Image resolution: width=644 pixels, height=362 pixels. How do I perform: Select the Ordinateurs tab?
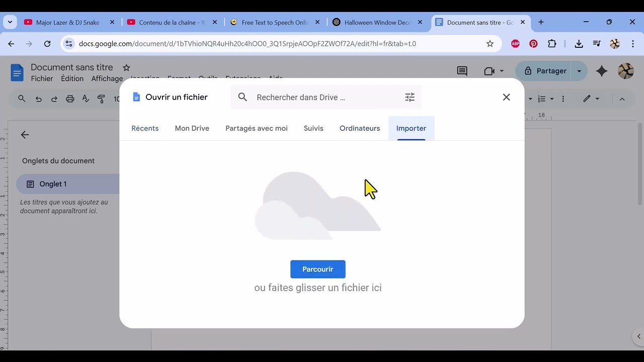click(360, 128)
